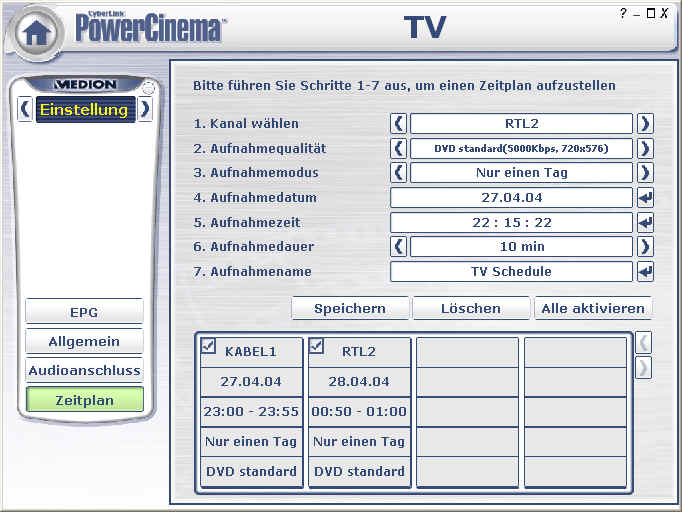Click the Nur einen Tag mode field
Screen dimensions: 682x512
coord(521,173)
